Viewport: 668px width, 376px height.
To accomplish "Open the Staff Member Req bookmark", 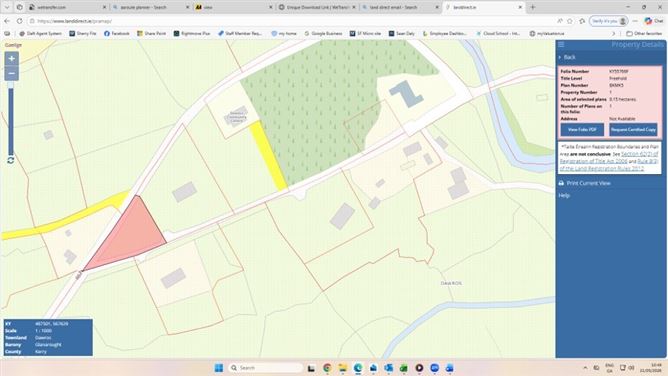I will coord(240,33).
